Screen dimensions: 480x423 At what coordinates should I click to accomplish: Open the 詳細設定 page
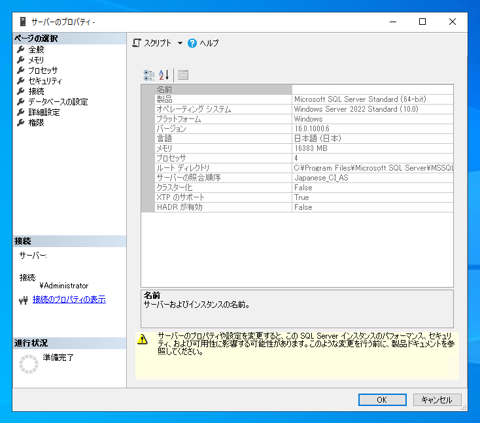point(44,112)
